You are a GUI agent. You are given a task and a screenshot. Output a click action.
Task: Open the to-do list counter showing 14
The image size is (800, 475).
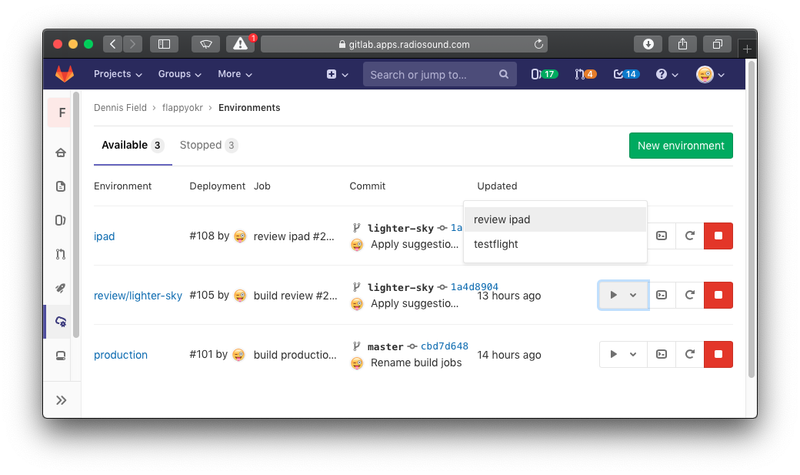[626, 74]
